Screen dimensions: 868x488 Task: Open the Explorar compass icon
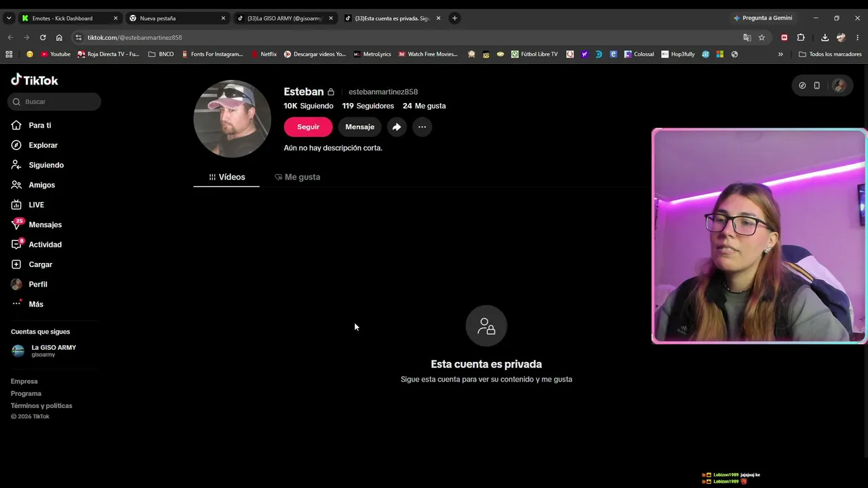(x=16, y=145)
